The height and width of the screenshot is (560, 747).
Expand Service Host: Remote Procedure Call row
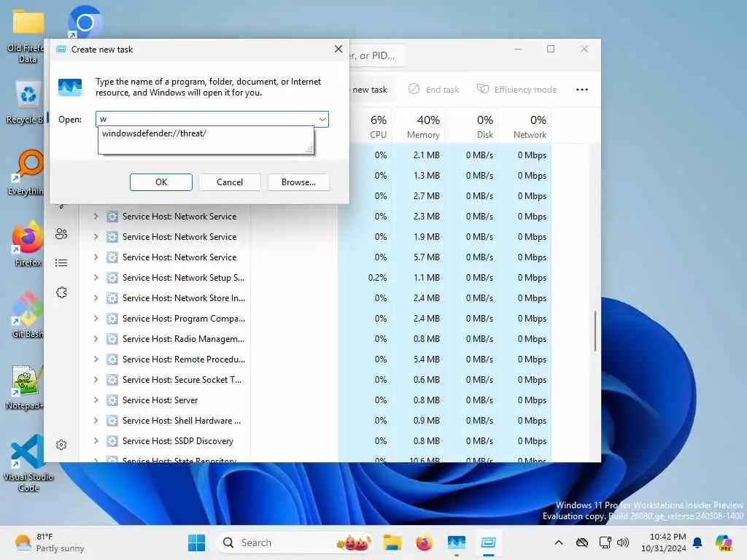coord(96,359)
